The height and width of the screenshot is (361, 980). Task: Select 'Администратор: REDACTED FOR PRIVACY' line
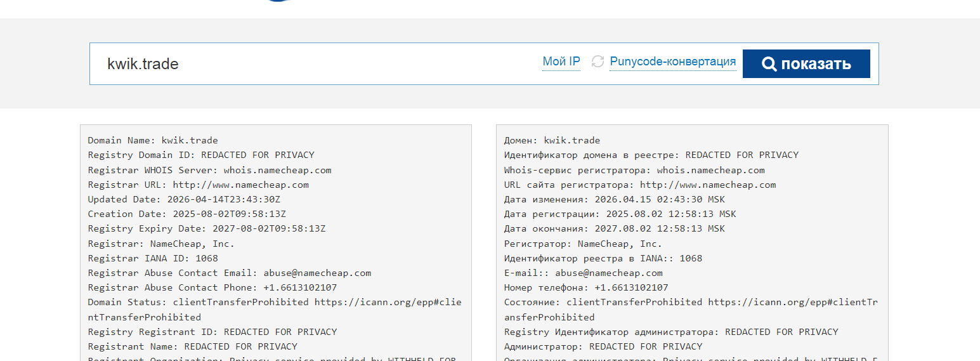pyautogui.click(x=603, y=346)
